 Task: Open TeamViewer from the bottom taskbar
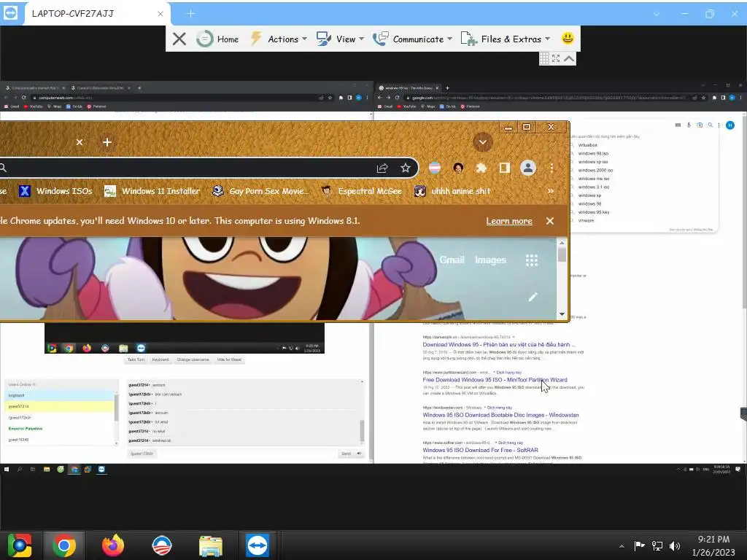point(258,545)
